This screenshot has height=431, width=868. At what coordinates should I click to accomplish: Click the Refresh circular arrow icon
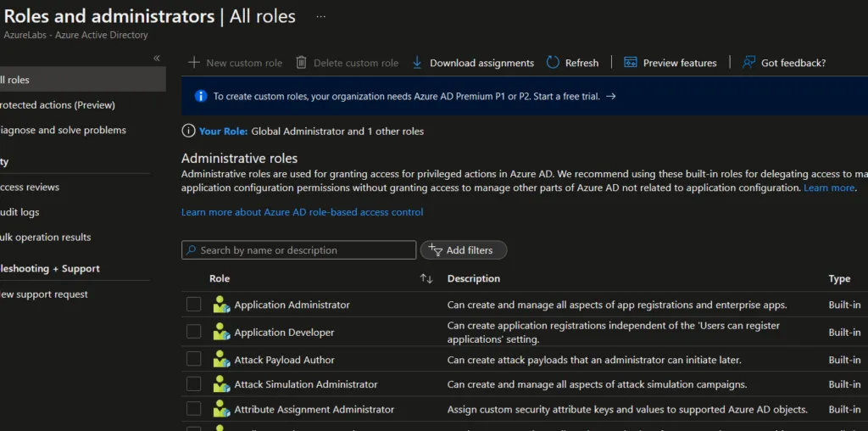(x=553, y=63)
